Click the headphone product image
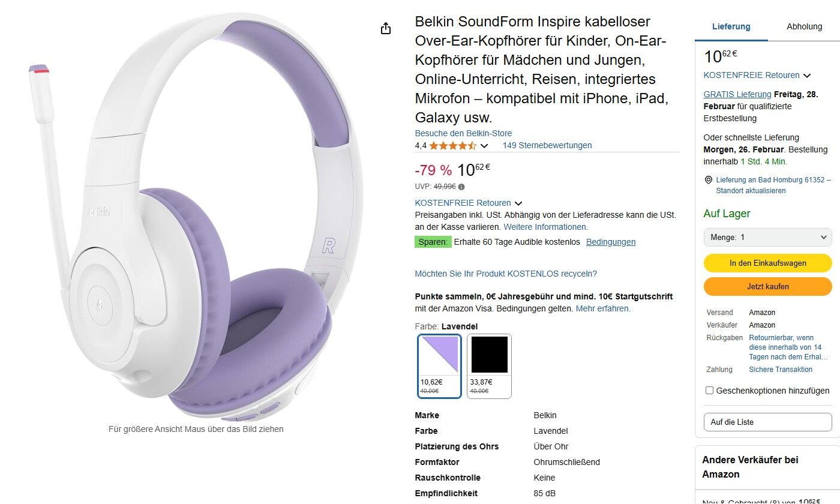This screenshot has width=840, height=504. pos(196,216)
